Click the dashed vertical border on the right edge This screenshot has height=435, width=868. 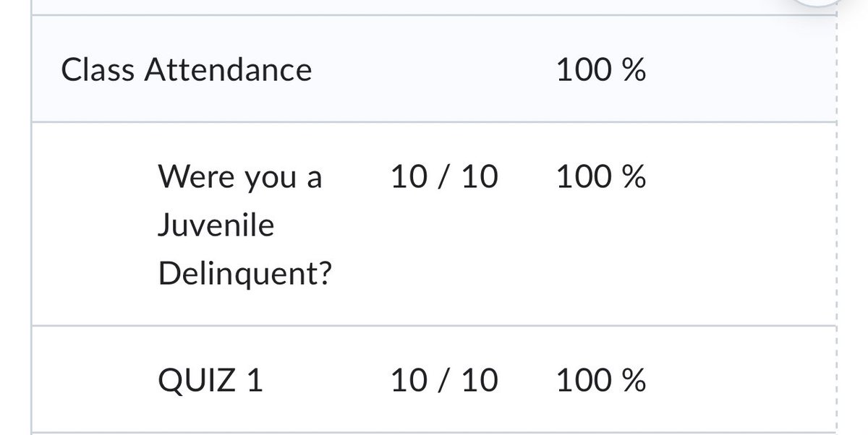835,217
